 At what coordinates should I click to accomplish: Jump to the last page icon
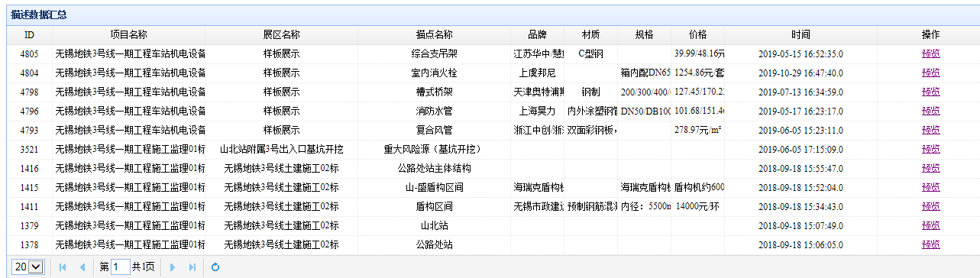click(192, 267)
